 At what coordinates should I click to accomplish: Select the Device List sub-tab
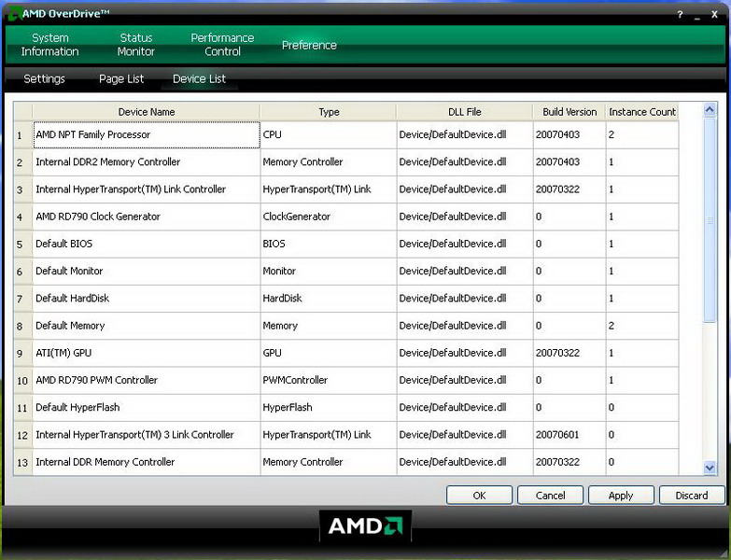(x=199, y=78)
